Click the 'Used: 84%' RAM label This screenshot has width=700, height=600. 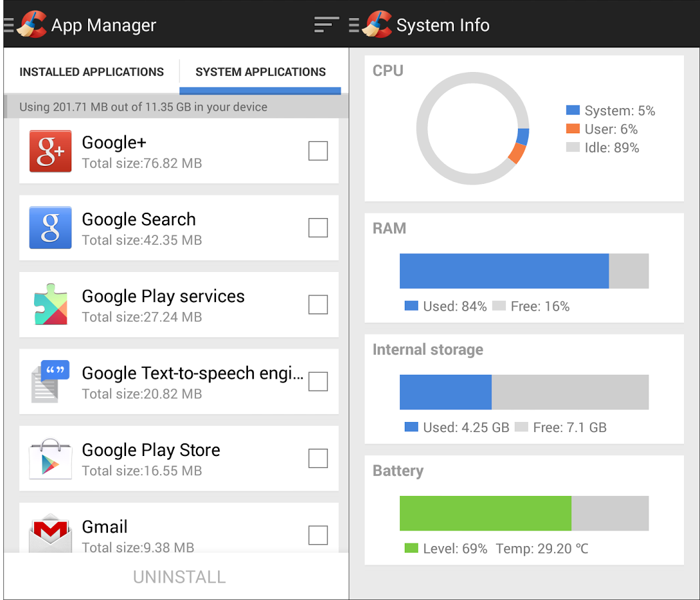point(455,306)
